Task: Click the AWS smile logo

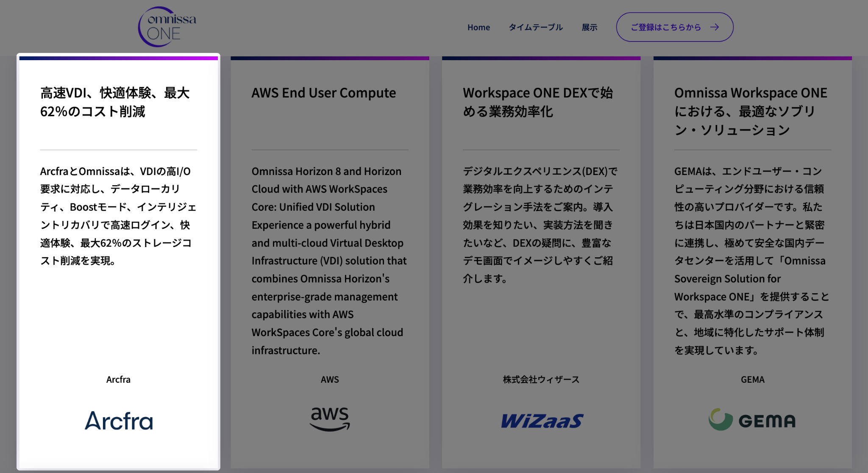Action: coord(330,418)
